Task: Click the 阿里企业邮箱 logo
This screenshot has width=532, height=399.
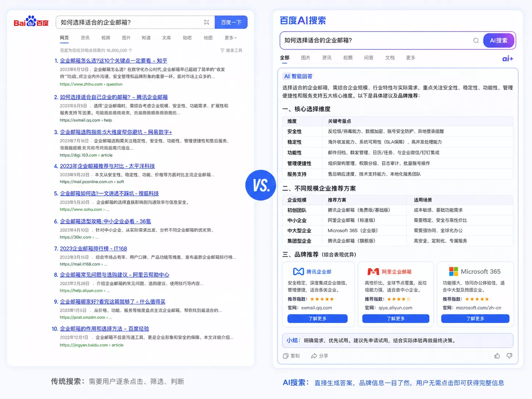Action: (x=389, y=272)
